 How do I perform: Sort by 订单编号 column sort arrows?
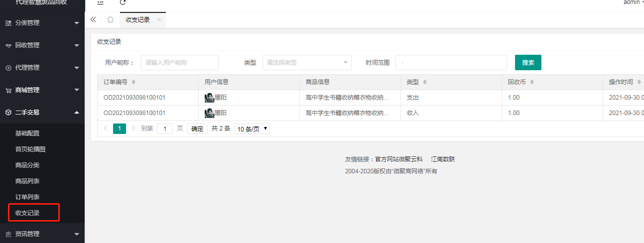(133, 82)
